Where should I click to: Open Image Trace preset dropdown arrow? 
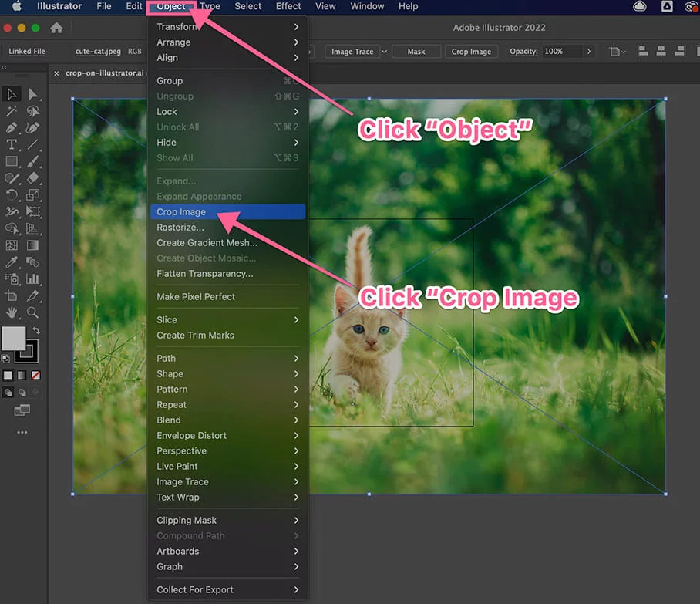384,52
